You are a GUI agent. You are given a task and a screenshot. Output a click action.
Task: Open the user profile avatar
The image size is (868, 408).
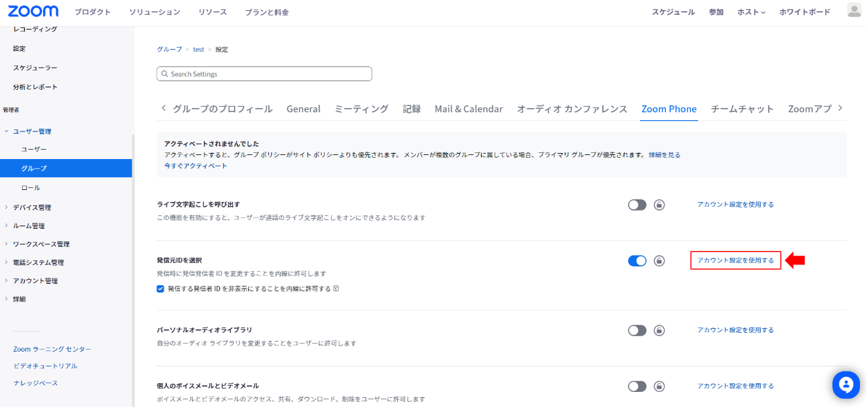(854, 10)
